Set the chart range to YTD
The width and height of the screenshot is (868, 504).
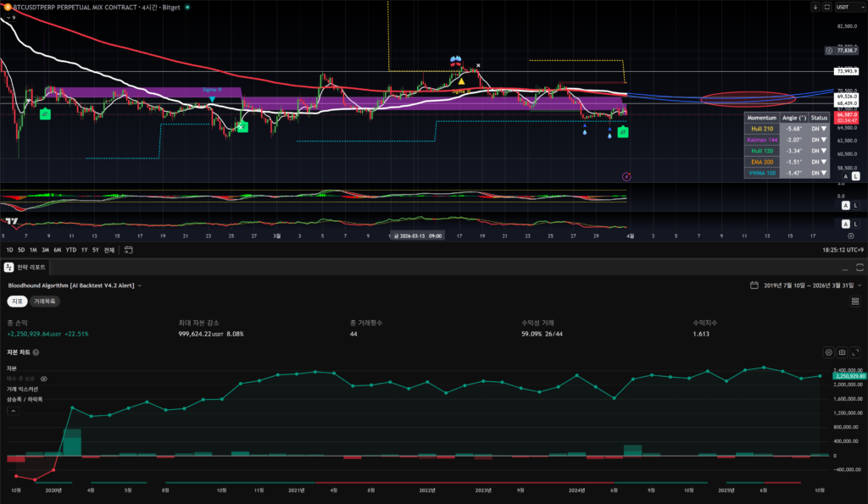[x=70, y=250]
